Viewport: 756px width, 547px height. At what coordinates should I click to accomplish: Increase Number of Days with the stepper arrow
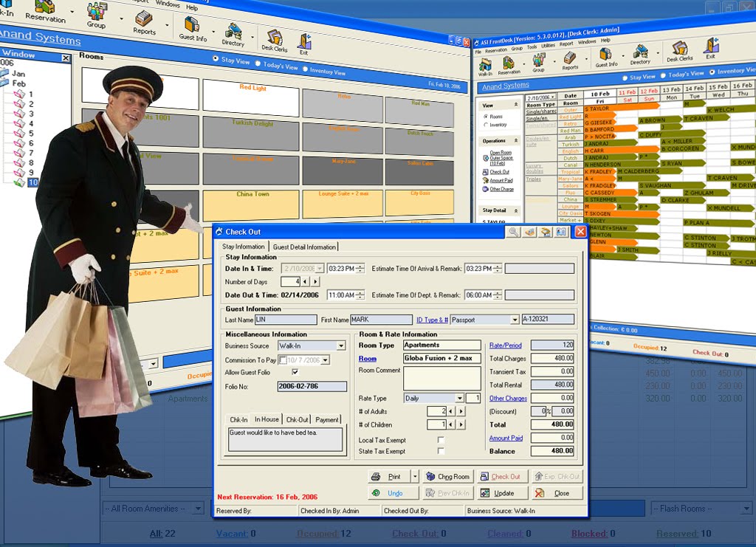pyautogui.click(x=315, y=282)
